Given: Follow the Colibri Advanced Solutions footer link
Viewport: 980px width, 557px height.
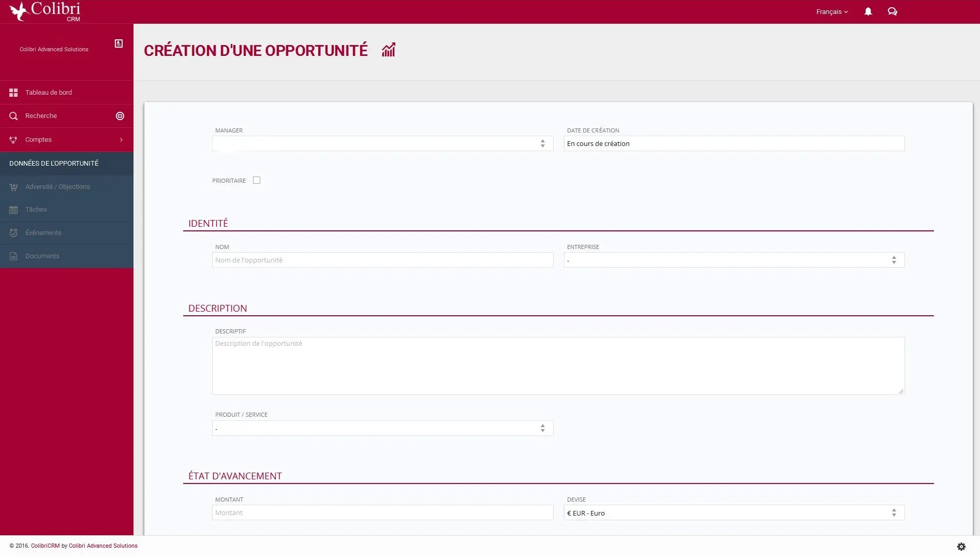Looking at the screenshot, I should pos(103,546).
